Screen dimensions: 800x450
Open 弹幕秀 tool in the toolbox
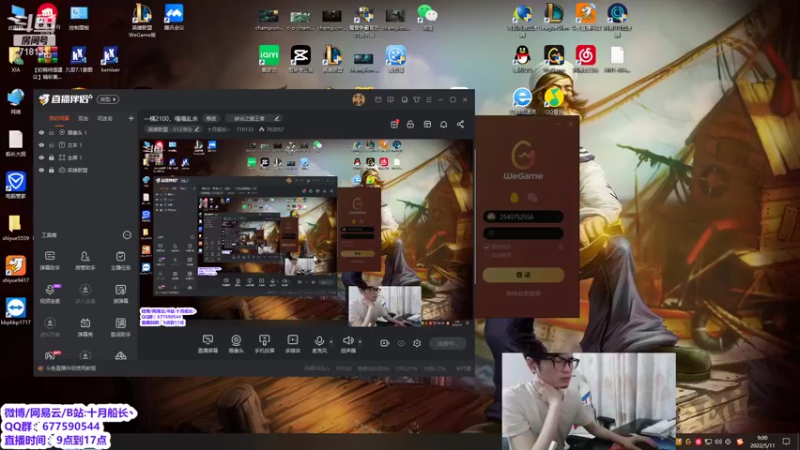point(85,327)
